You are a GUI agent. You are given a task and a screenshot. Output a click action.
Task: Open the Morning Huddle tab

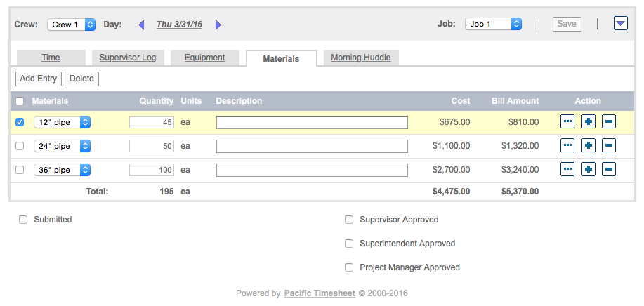pyautogui.click(x=361, y=58)
